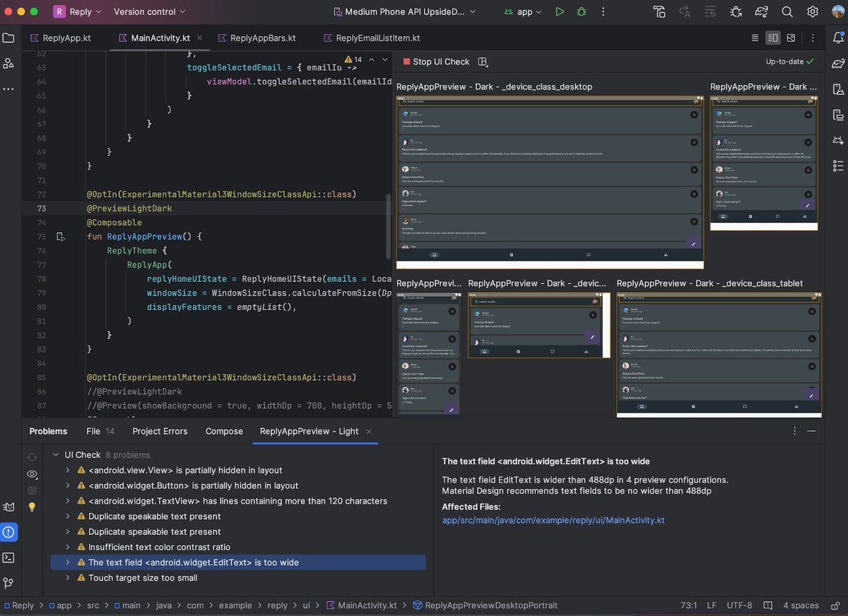Viewport: 848px width, 616px height.
Task: Select the device_class_tablet dark preview thumbnail
Action: click(x=719, y=355)
